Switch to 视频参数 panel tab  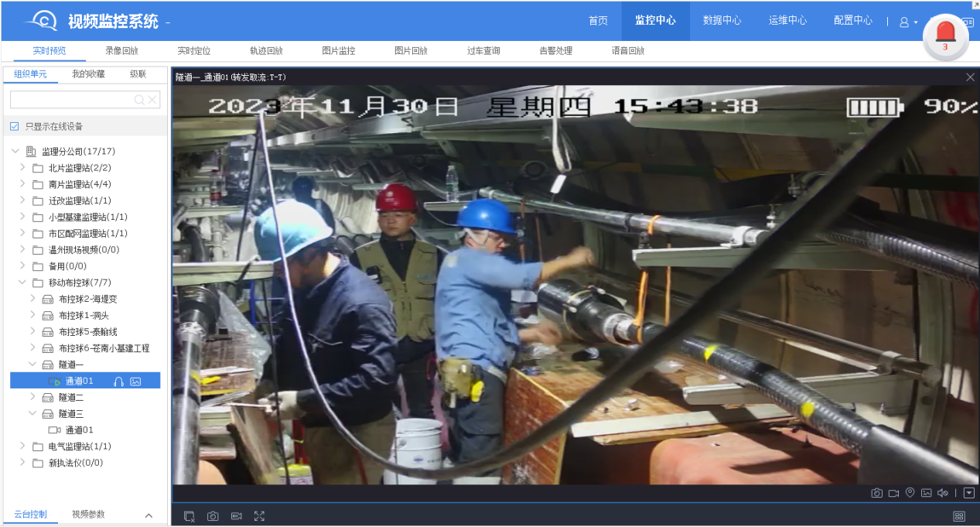pyautogui.click(x=88, y=515)
